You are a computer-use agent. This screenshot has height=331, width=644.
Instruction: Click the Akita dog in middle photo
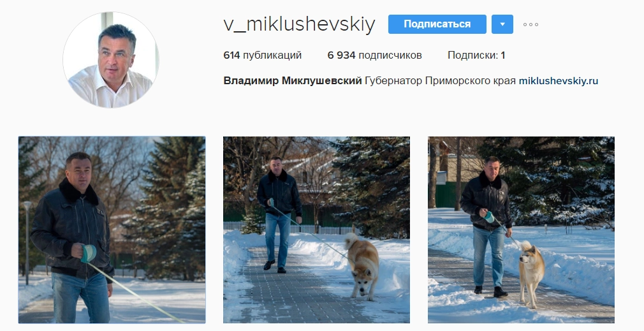click(x=362, y=265)
